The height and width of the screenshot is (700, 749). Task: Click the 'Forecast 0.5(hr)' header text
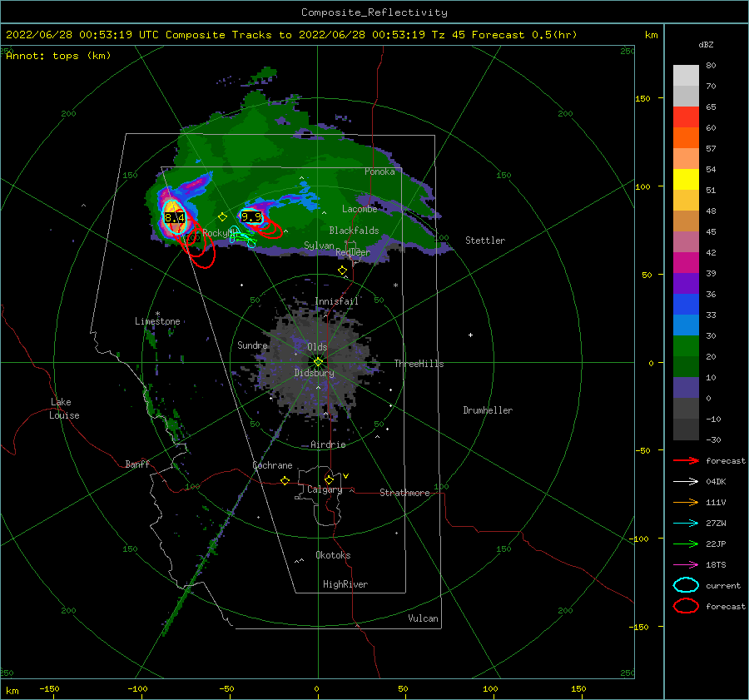[524, 35]
